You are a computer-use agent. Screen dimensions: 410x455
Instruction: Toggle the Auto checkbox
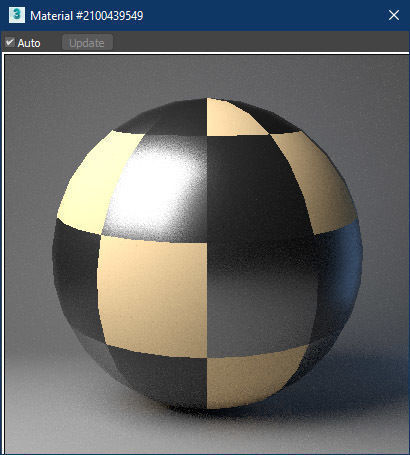(x=10, y=42)
